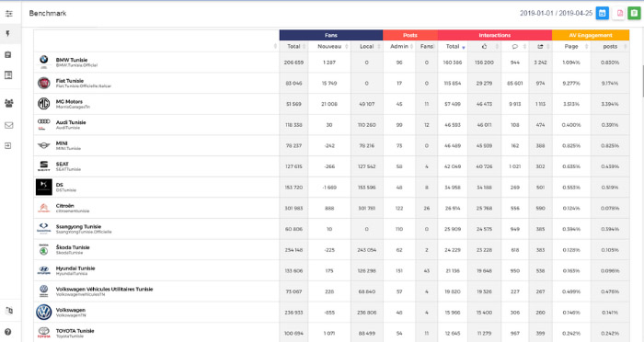Open the blue calendar date picker

pyautogui.click(x=602, y=13)
